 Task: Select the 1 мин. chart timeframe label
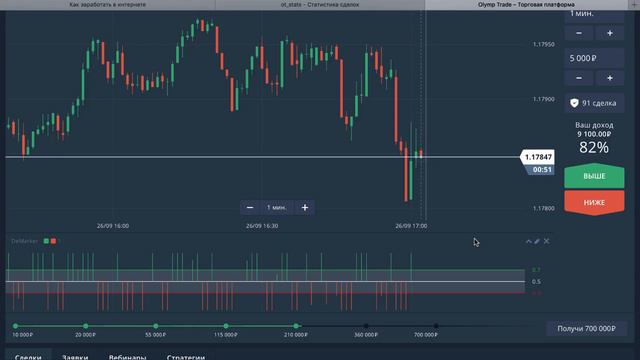tap(277, 208)
